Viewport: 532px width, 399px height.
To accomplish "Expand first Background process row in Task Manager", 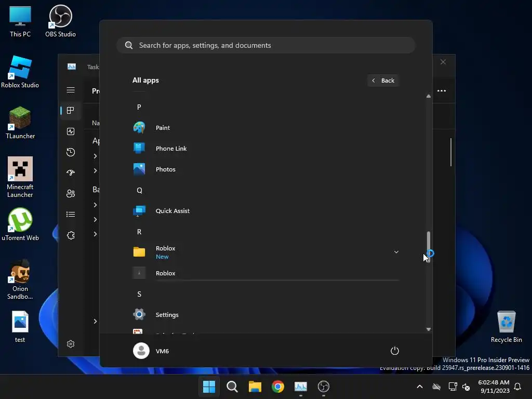I will point(95,205).
